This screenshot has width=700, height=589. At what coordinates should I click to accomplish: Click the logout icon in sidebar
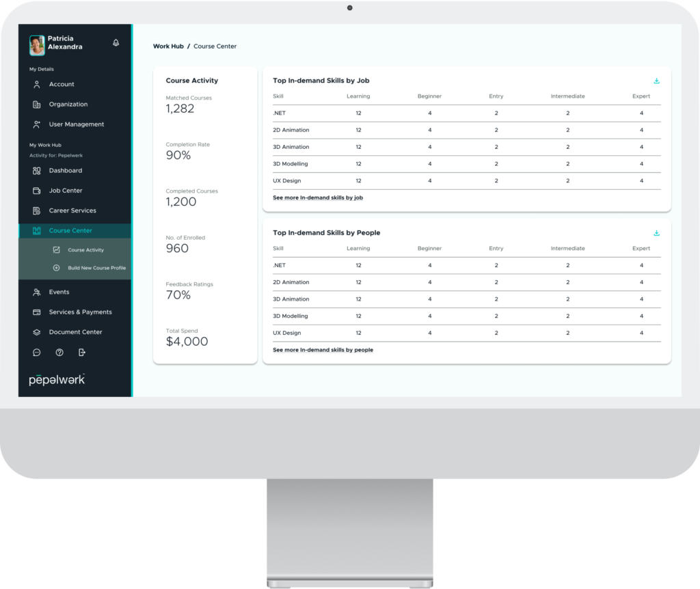pyautogui.click(x=82, y=353)
